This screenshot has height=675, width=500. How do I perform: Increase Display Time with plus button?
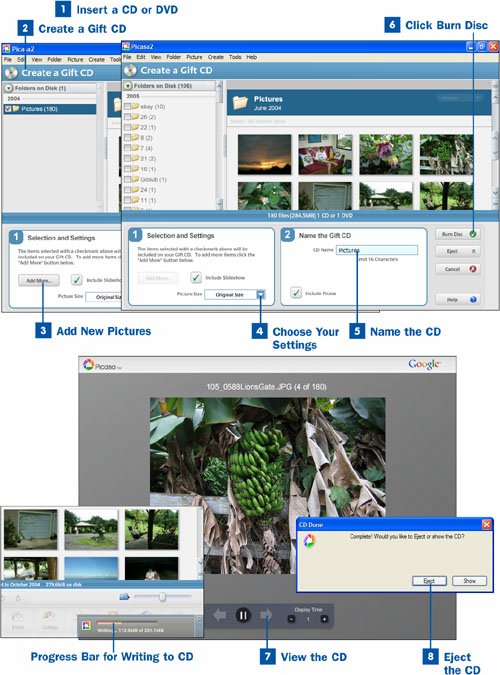324,619
